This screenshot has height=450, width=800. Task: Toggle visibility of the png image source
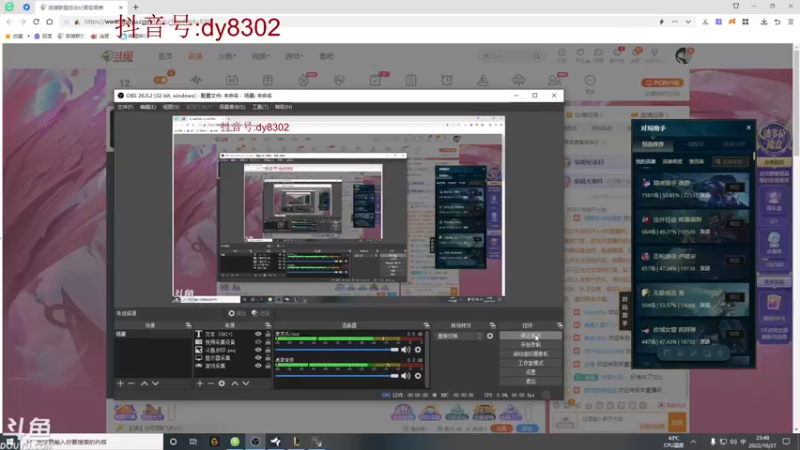click(258, 350)
